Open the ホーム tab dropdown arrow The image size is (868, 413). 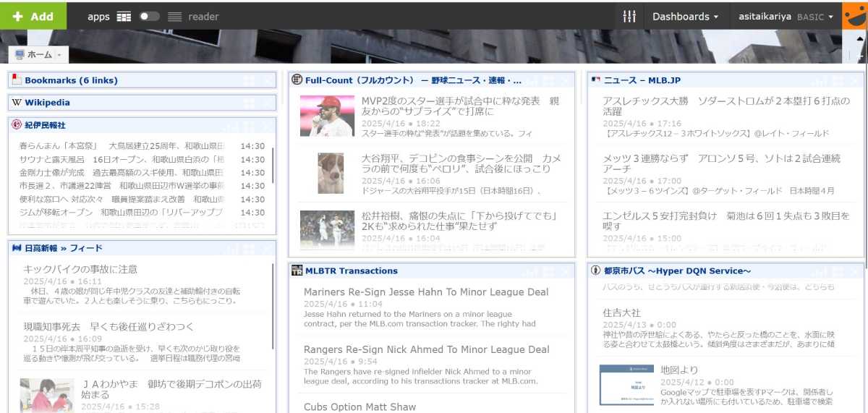pyautogui.click(x=59, y=55)
